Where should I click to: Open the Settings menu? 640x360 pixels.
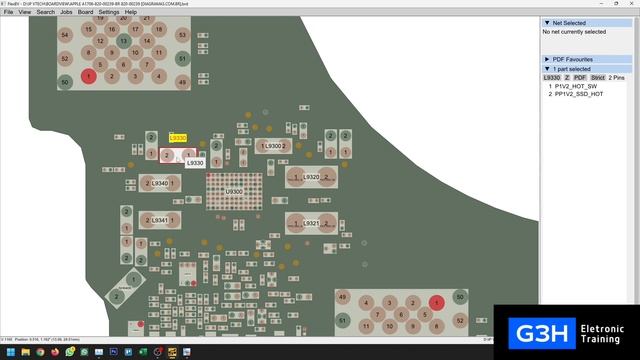click(109, 12)
